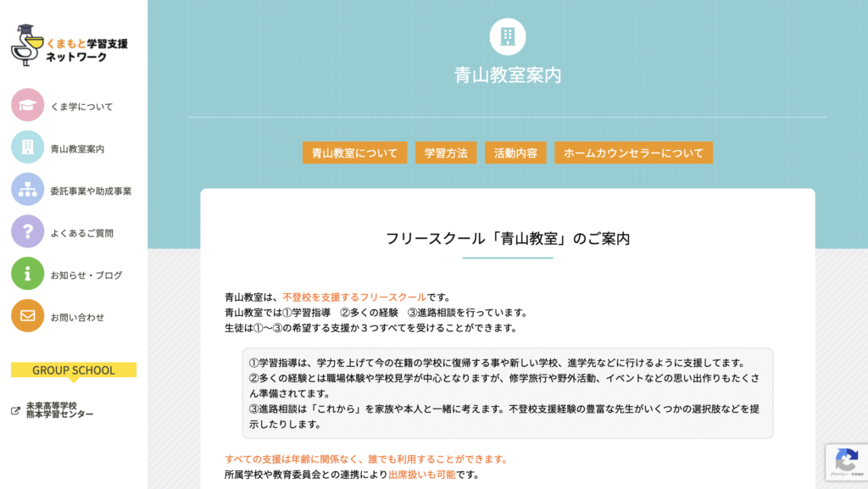The image size is (868, 489).
Task: Click the organization chart icon for 委託事業や助成事業
Action: point(28,188)
